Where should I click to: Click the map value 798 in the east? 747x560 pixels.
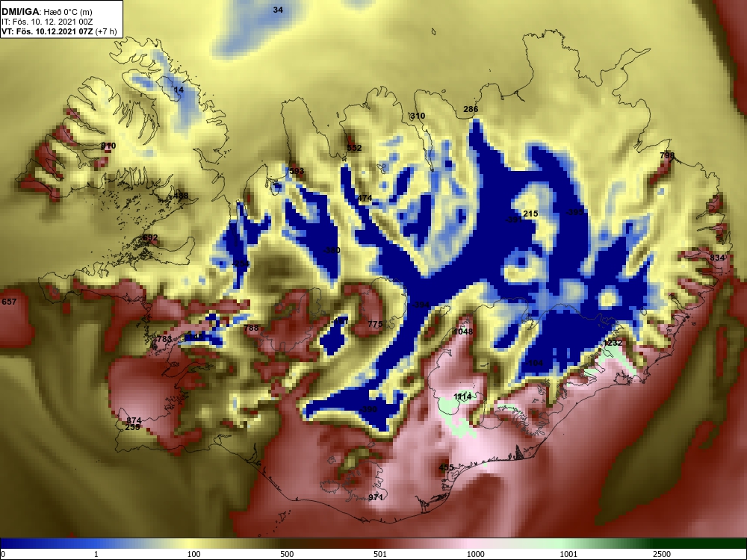(667, 155)
